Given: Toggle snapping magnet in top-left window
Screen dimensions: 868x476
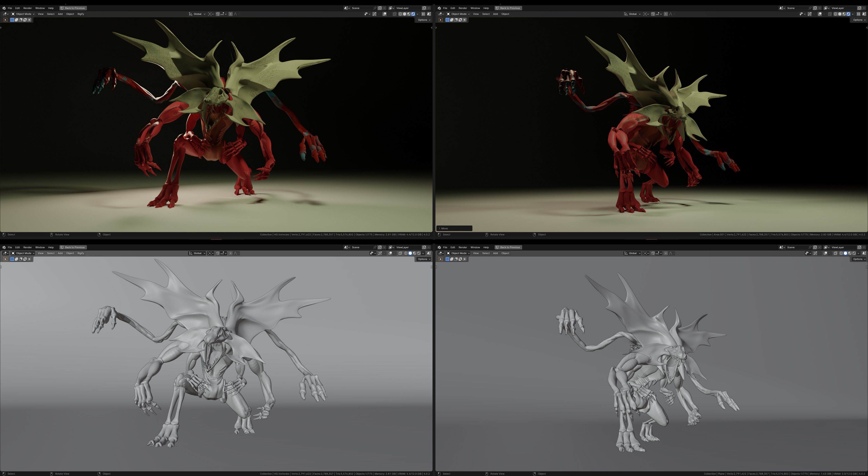Looking at the screenshot, I should (218, 14).
